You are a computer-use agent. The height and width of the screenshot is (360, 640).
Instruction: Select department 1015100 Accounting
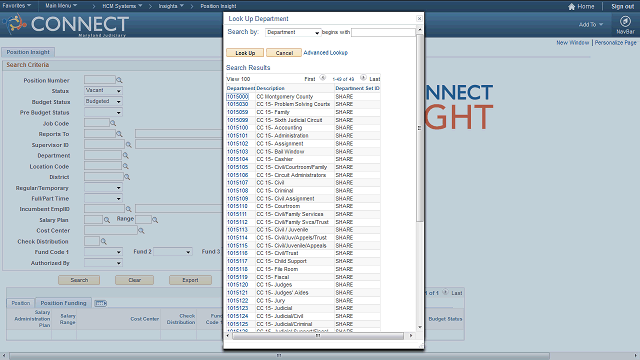click(237, 128)
